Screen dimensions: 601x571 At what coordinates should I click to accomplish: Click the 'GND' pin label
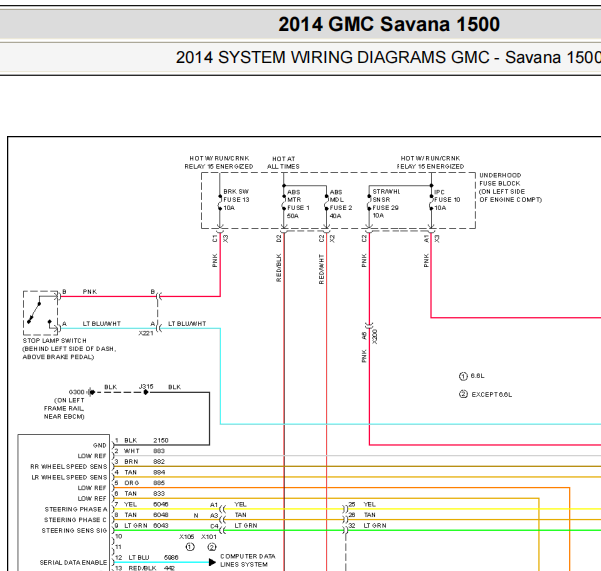pyautogui.click(x=100, y=445)
